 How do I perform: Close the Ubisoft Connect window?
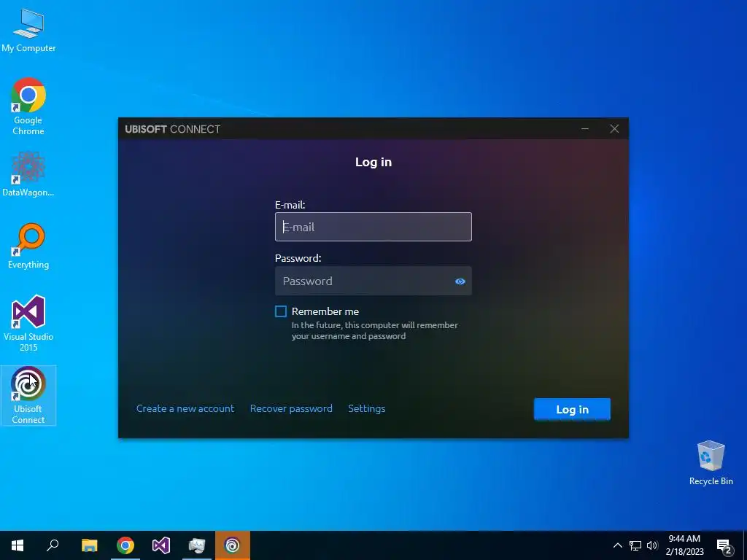coord(614,128)
